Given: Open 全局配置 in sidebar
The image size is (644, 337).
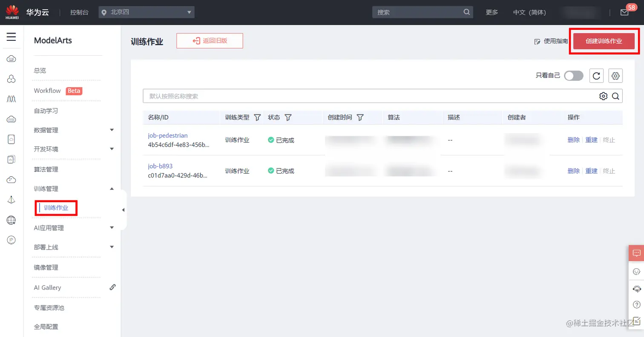Looking at the screenshot, I should [x=46, y=327].
